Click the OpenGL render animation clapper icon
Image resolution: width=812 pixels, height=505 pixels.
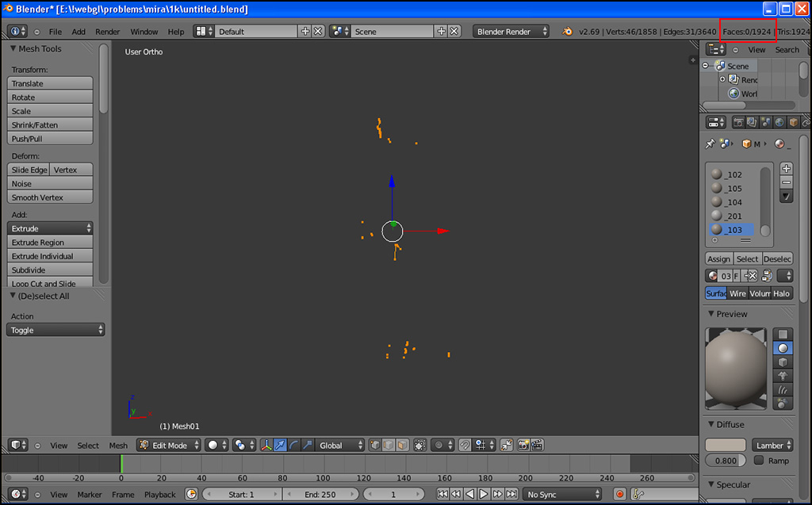click(537, 445)
